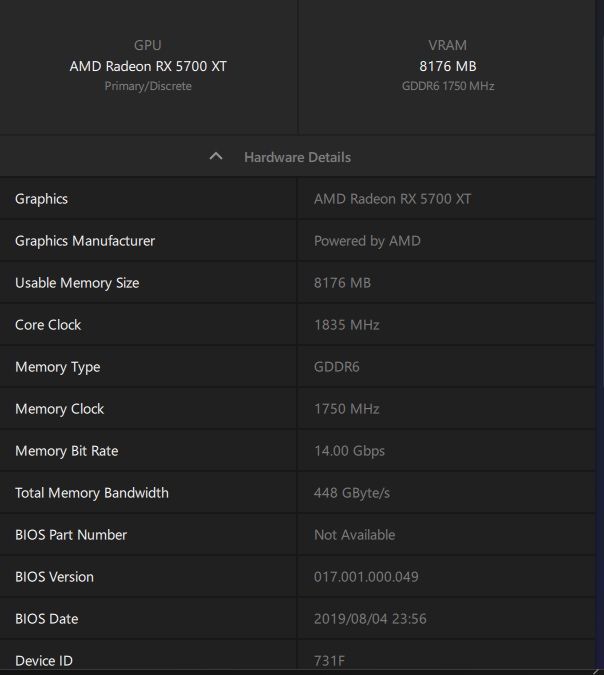This screenshot has height=675, width=604.
Task: Click the Device ID label
Action: click(44, 661)
